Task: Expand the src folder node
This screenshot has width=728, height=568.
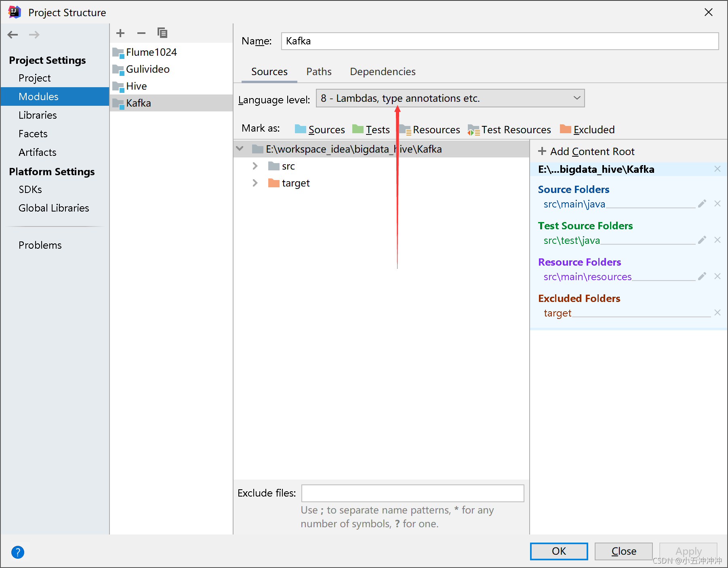Action: pos(255,166)
